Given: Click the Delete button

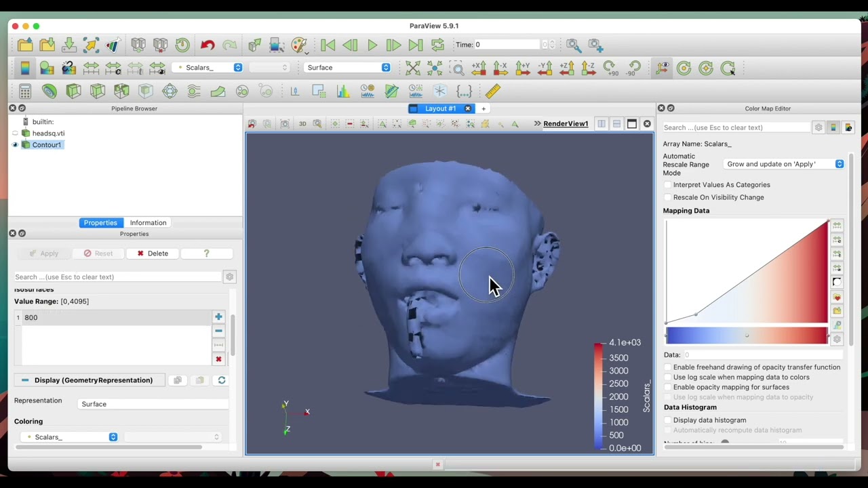Looking at the screenshot, I should 153,253.
